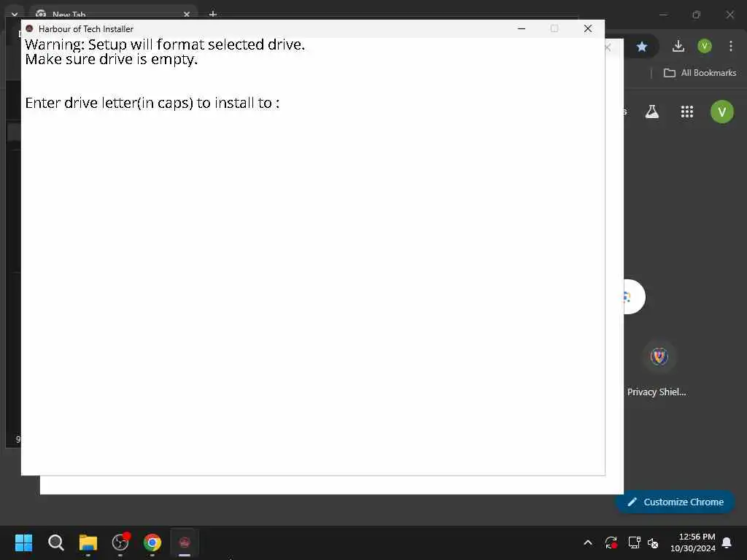Open the Windows Start menu
This screenshot has width=747, height=560.
point(24,542)
